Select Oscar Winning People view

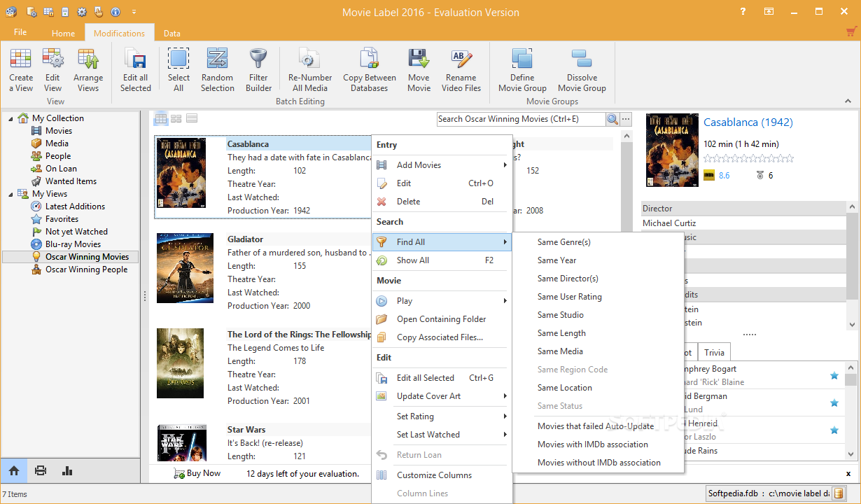coord(86,269)
